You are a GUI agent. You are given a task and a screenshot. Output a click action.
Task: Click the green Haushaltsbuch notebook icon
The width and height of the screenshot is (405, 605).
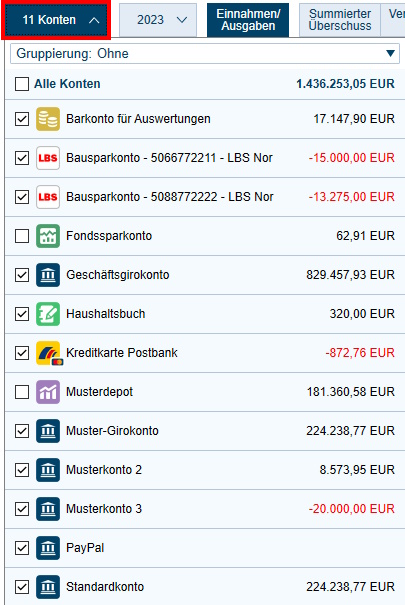click(x=48, y=314)
